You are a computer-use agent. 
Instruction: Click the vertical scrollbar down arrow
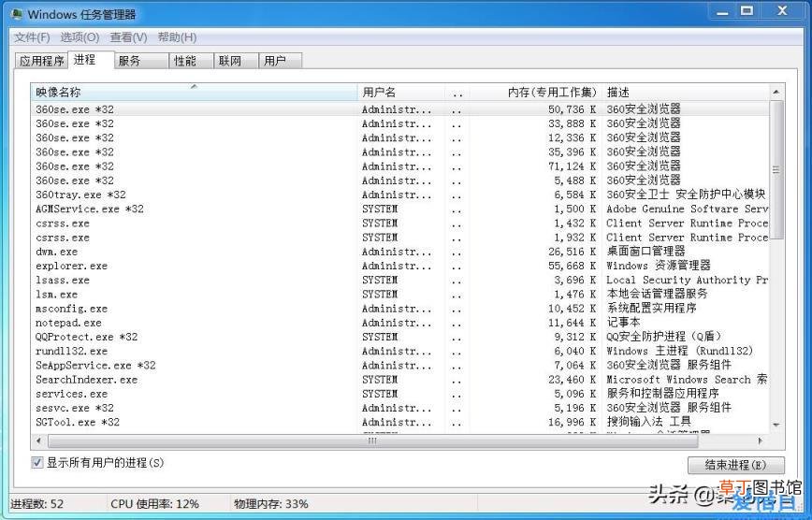(776, 425)
